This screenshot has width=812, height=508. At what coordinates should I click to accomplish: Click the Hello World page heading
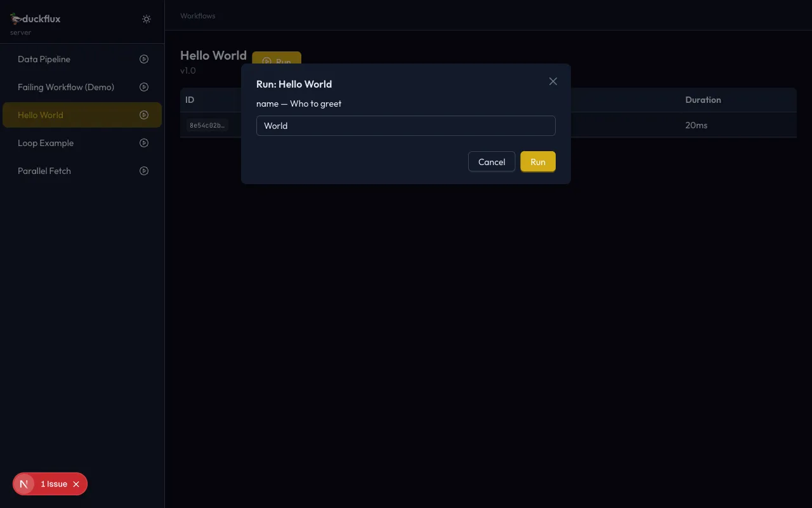(213, 55)
